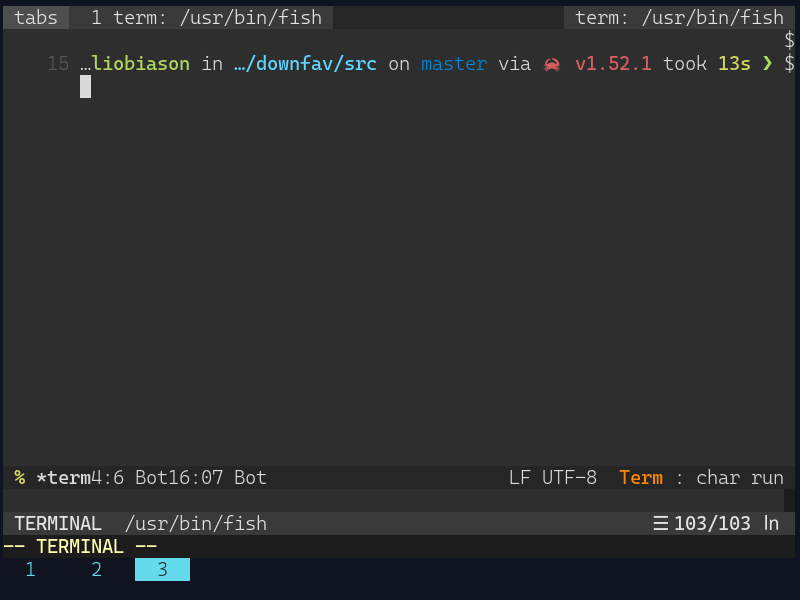Click the TERMINAL mode label in statusline

(x=58, y=523)
